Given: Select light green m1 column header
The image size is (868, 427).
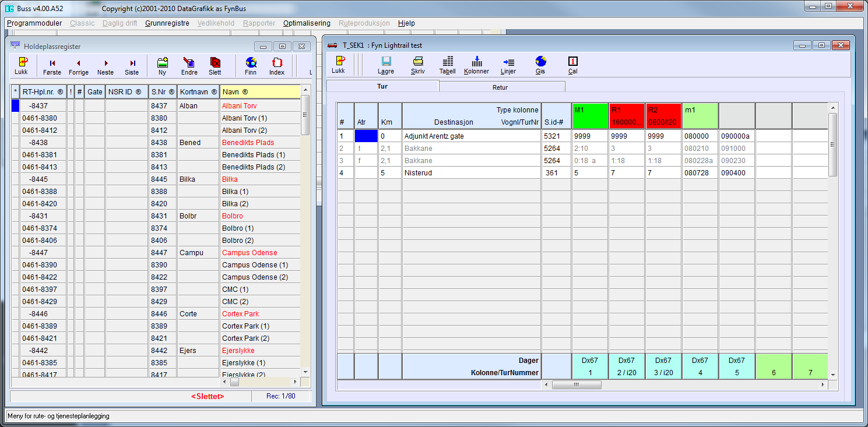Looking at the screenshot, I should pos(700,115).
